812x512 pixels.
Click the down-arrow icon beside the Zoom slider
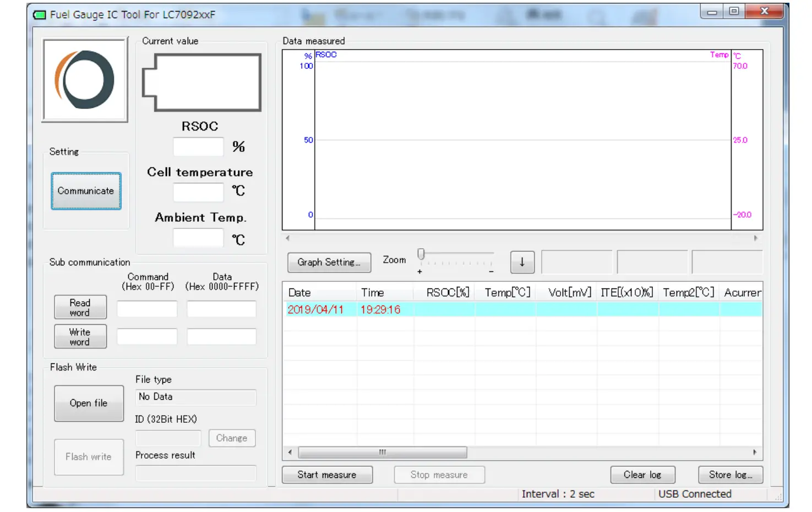(x=521, y=262)
